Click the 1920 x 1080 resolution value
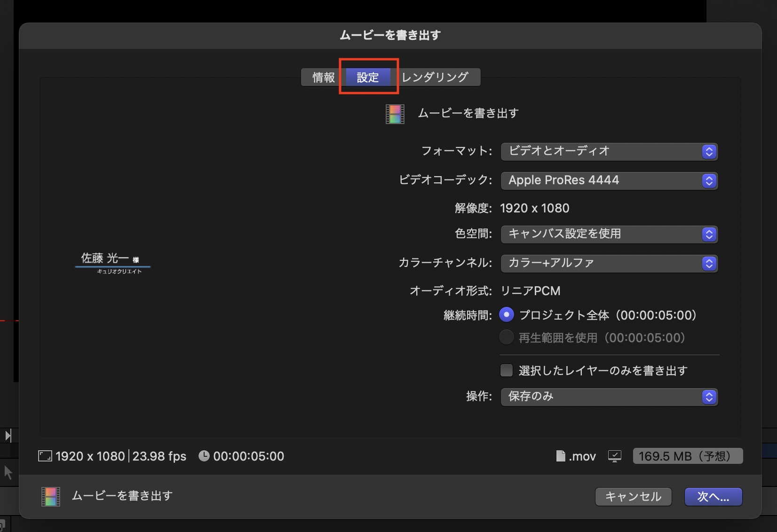The width and height of the screenshot is (777, 532). pos(535,208)
